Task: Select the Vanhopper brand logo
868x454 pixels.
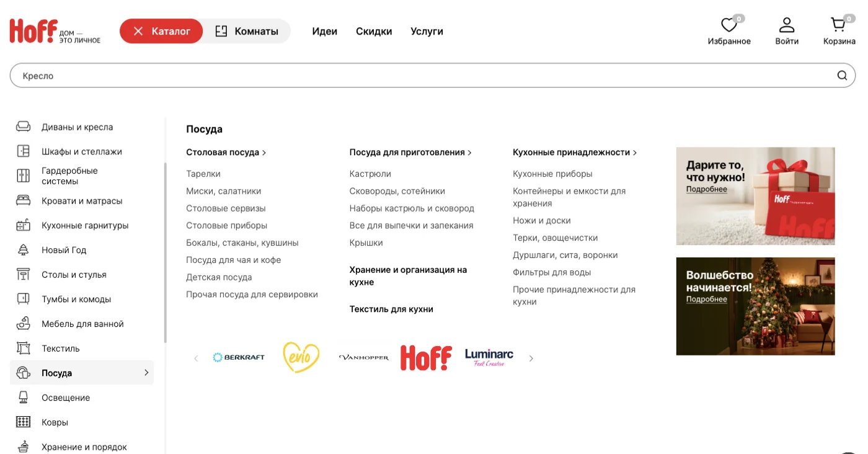Action: pos(364,357)
